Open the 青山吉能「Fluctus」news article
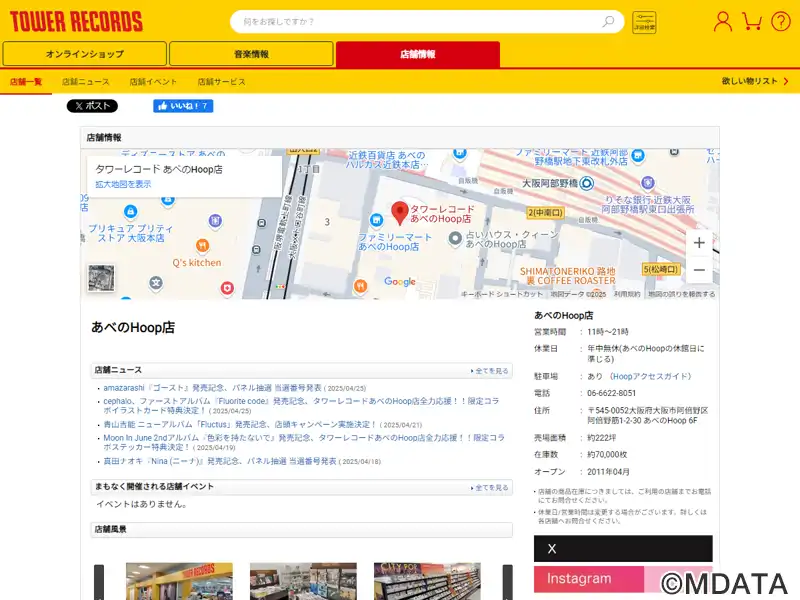This screenshot has width=800, height=600. coord(240,424)
